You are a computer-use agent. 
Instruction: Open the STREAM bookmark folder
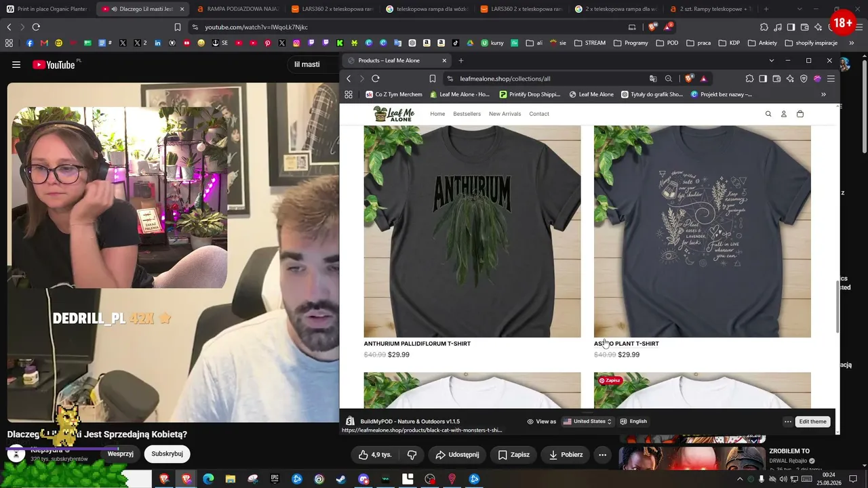(x=589, y=43)
